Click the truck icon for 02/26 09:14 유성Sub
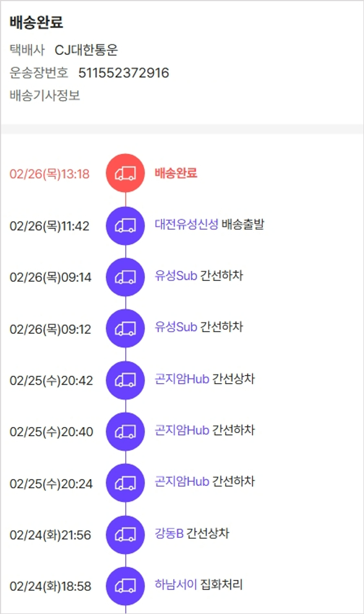This screenshot has width=364, height=614. (x=125, y=277)
